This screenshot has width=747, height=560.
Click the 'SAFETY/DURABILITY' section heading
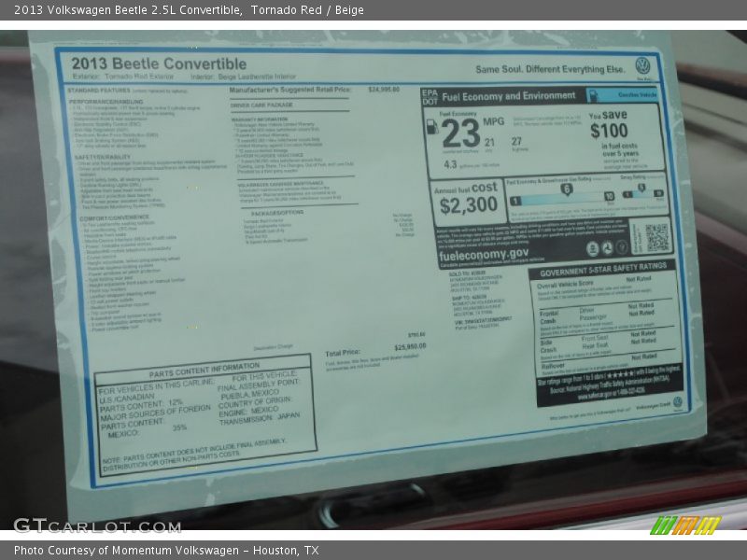103,157
